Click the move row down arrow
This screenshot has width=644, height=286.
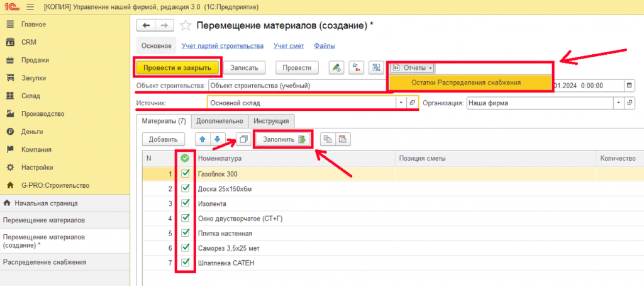[216, 139]
